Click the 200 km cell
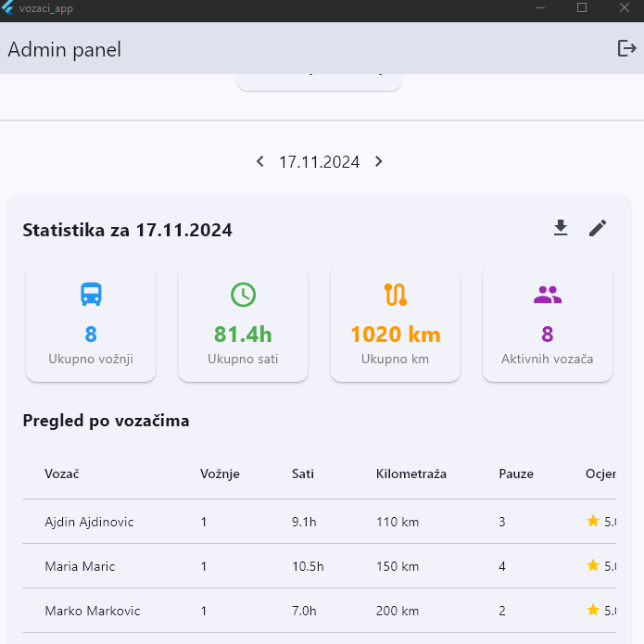644x644 pixels. tap(398, 611)
